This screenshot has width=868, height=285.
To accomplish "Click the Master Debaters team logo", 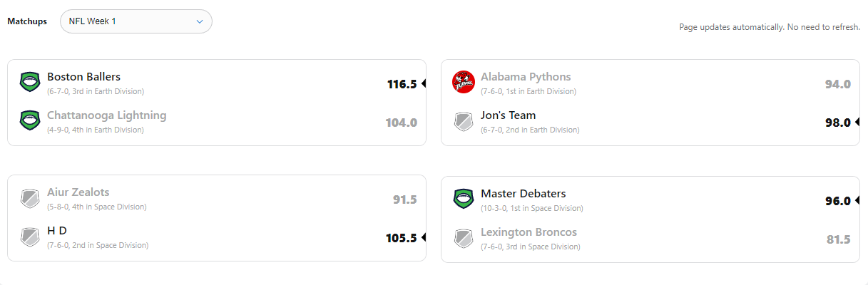I will point(464,197).
